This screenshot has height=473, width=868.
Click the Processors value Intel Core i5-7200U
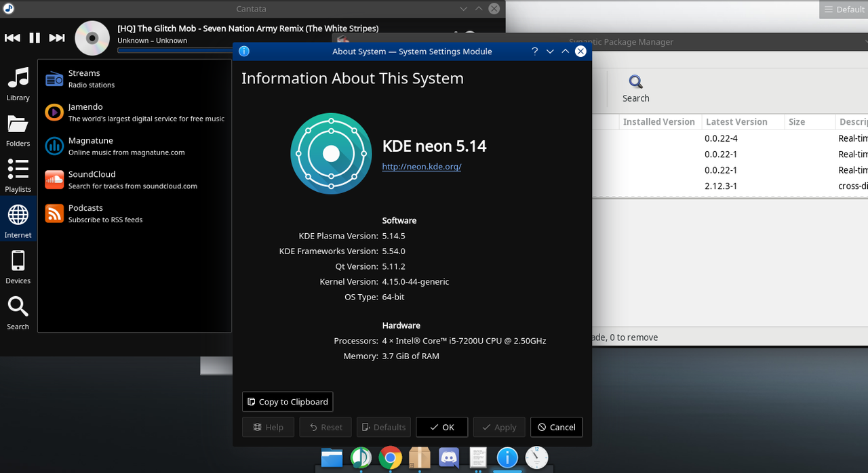[464, 341]
